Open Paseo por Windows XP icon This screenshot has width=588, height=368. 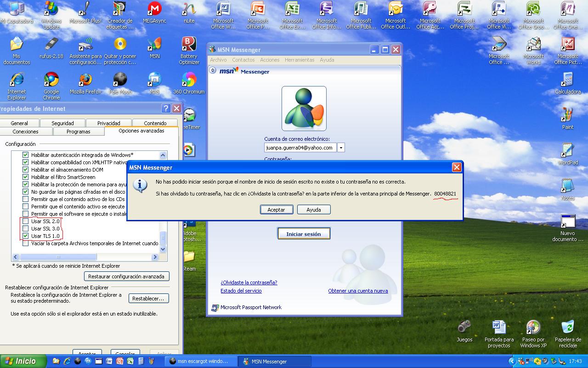click(533, 334)
